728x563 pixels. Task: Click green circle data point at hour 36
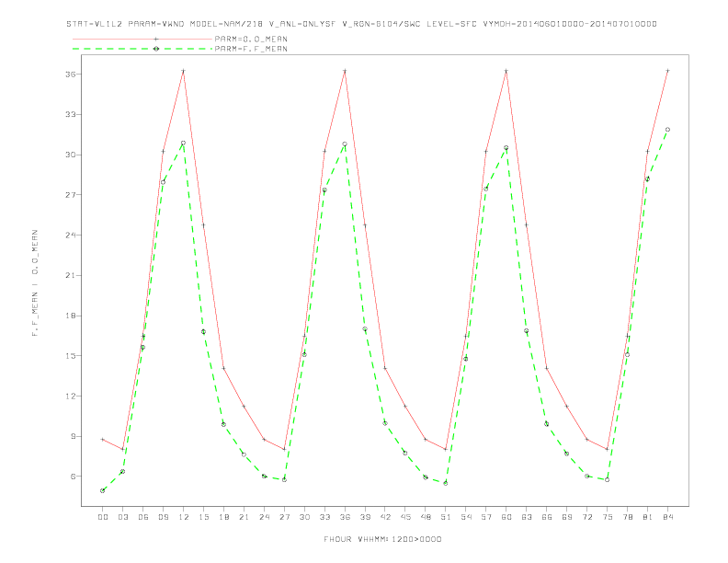pos(345,144)
